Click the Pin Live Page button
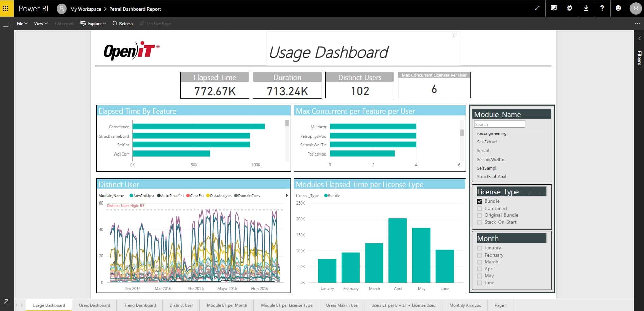 pyautogui.click(x=155, y=24)
